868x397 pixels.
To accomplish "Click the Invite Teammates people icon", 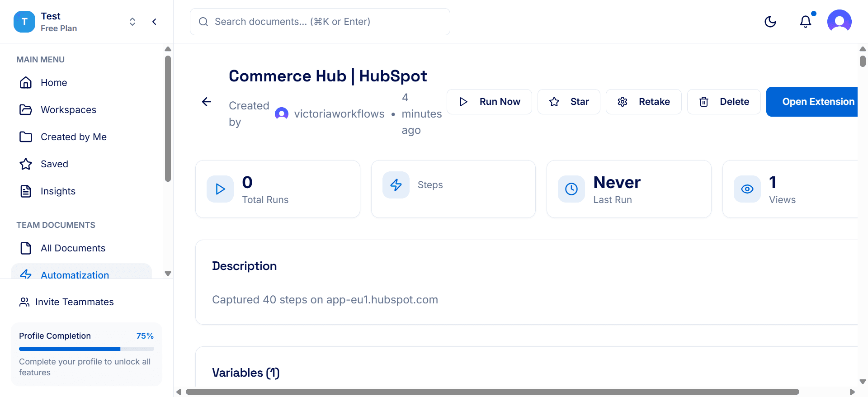I will coord(24,302).
